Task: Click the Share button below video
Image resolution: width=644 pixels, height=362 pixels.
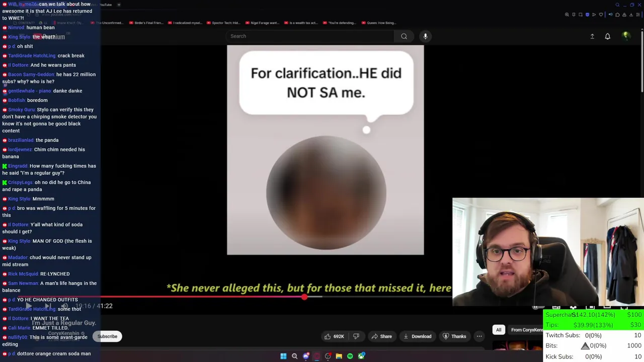Action: pyautogui.click(x=381, y=336)
